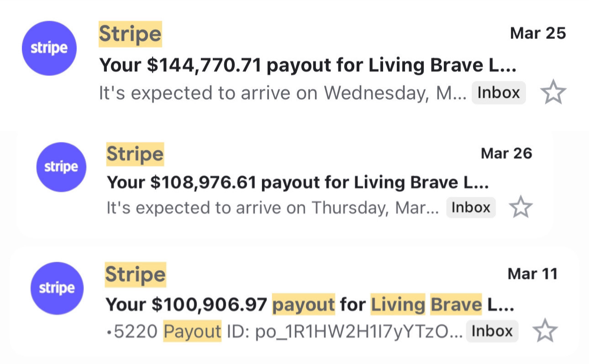Open the $108,976.61 payout email subject
589x364 pixels.
(298, 182)
